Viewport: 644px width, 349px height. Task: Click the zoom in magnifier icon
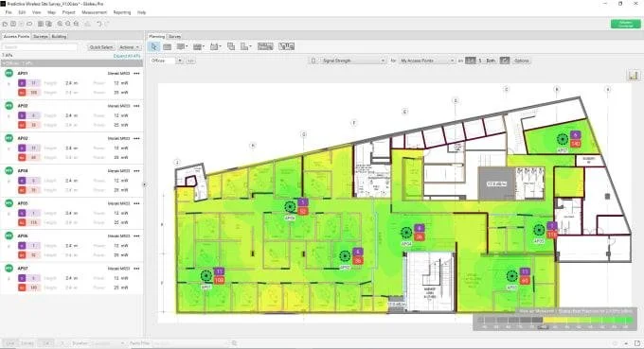coord(60,24)
